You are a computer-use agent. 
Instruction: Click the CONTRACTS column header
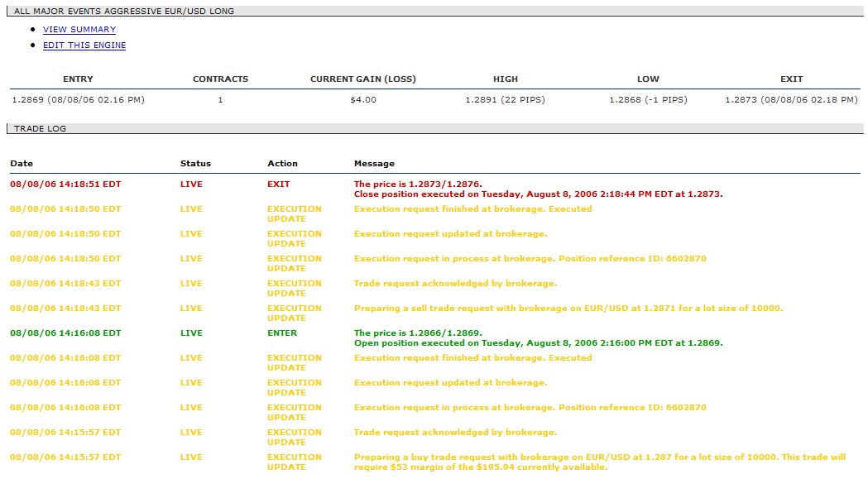[220, 79]
